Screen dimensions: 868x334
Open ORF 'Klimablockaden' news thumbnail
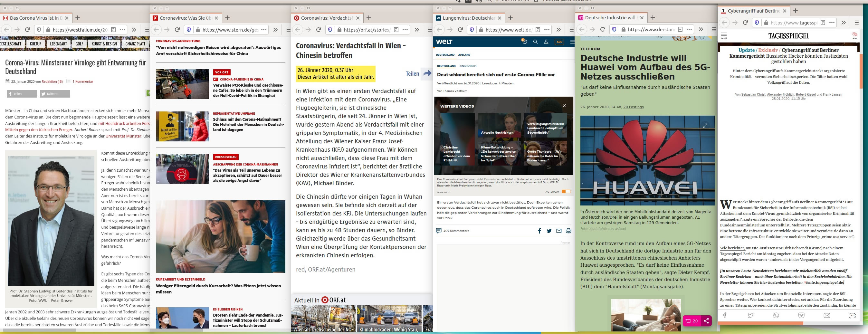coord(389,319)
